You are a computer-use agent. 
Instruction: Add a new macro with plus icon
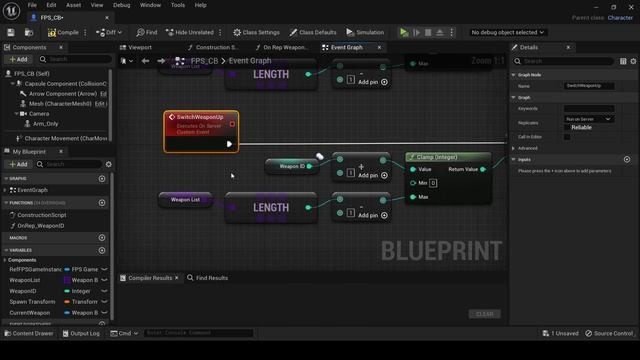[102, 238]
